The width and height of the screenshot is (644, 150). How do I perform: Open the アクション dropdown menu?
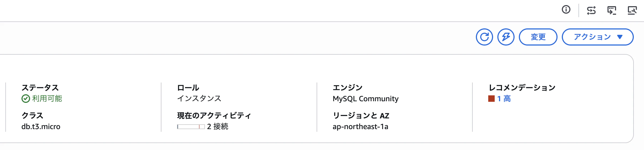click(x=598, y=37)
